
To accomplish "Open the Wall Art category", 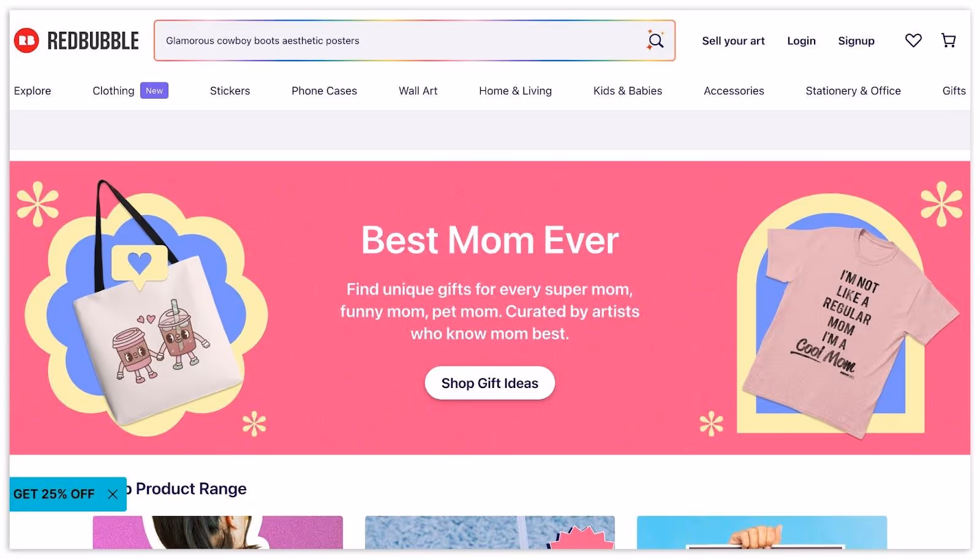I will 418,91.
